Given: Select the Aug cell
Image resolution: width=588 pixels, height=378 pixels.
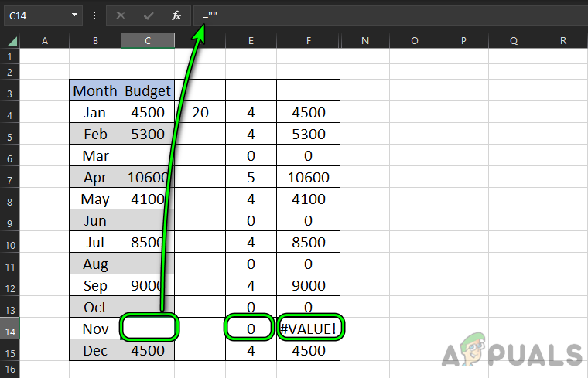Looking at the screenshot, I should [95, 264].
